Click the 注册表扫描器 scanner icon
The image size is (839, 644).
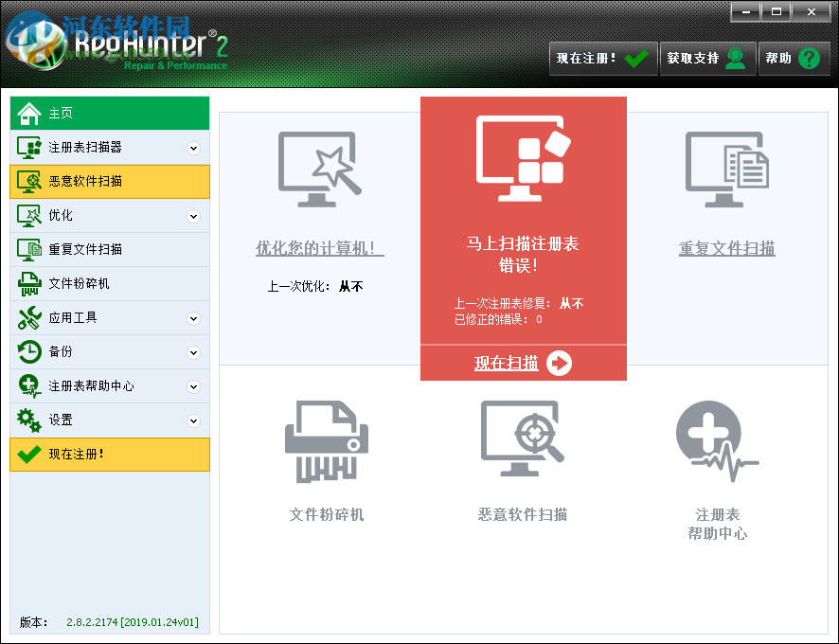tap(28, 147)
